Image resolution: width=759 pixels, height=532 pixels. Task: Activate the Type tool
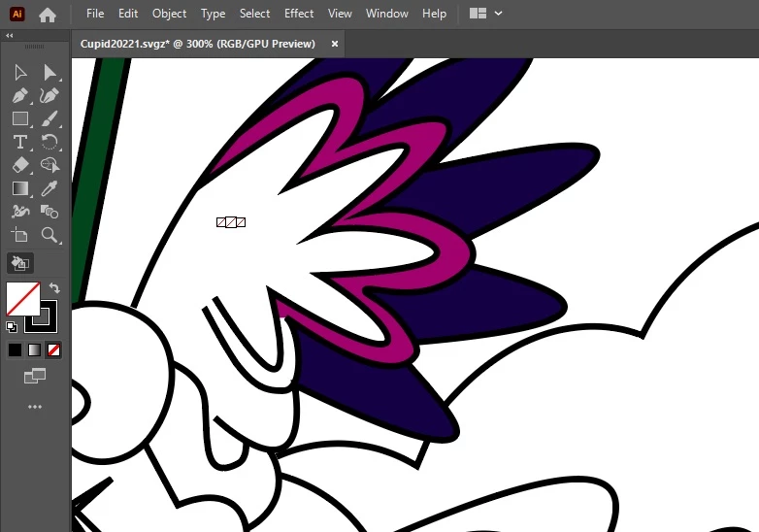[20, 143]
